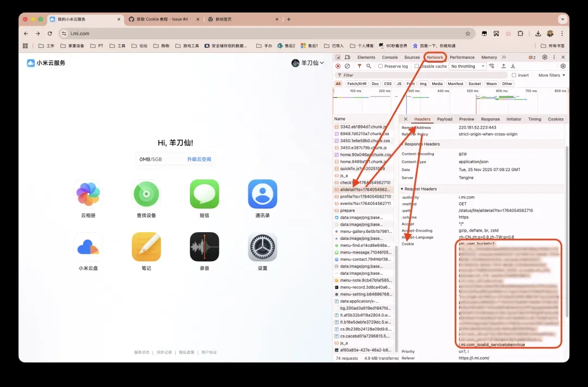Switch to the Elements DevTools tab
This screenshot has height=387, width=588.
coord(366,57)
